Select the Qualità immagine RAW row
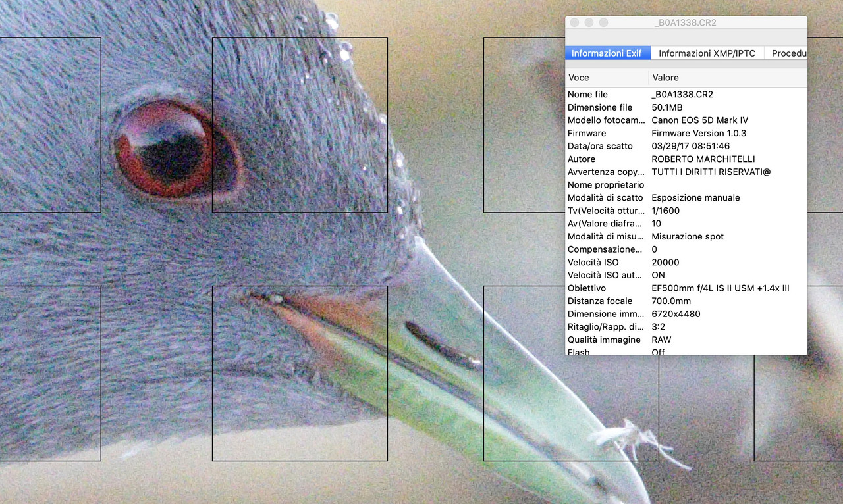This screenshot has width=843, height=504. pos(686,340)
